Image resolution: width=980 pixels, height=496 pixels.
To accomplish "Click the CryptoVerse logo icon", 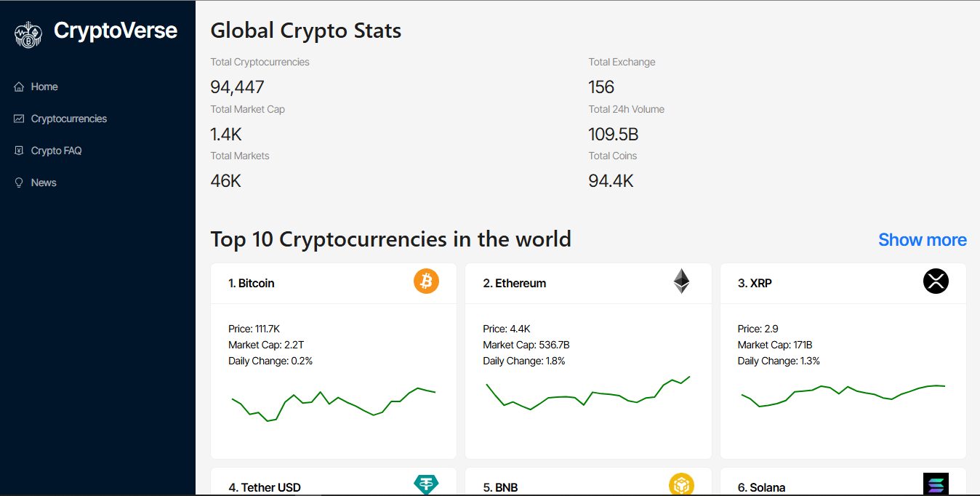I will (28, 33).
